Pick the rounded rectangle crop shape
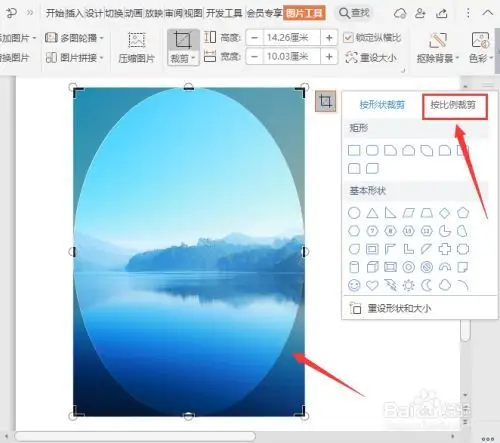Image resolution: width=500 pixels, height=443 pixels. (372, 150)
